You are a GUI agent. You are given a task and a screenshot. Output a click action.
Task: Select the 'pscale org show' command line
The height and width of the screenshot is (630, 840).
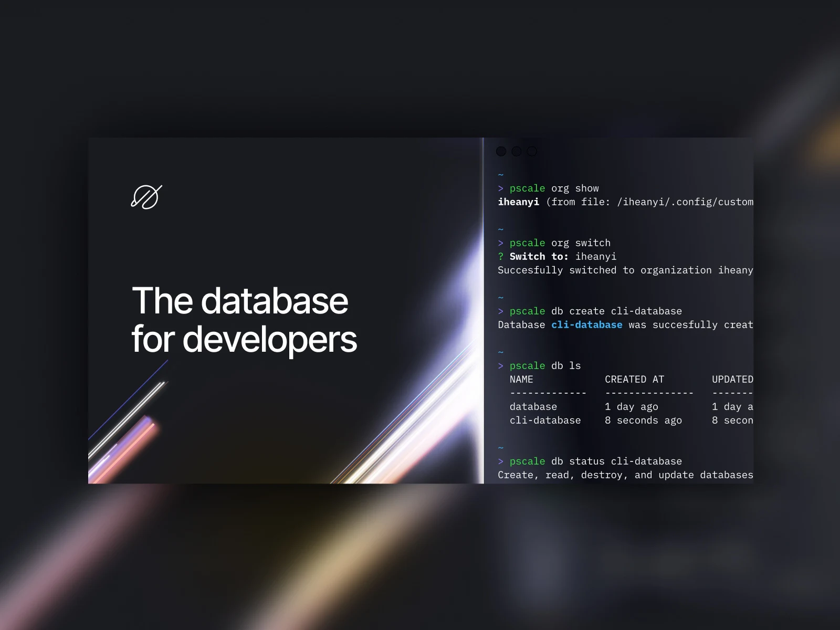point(549,188)
